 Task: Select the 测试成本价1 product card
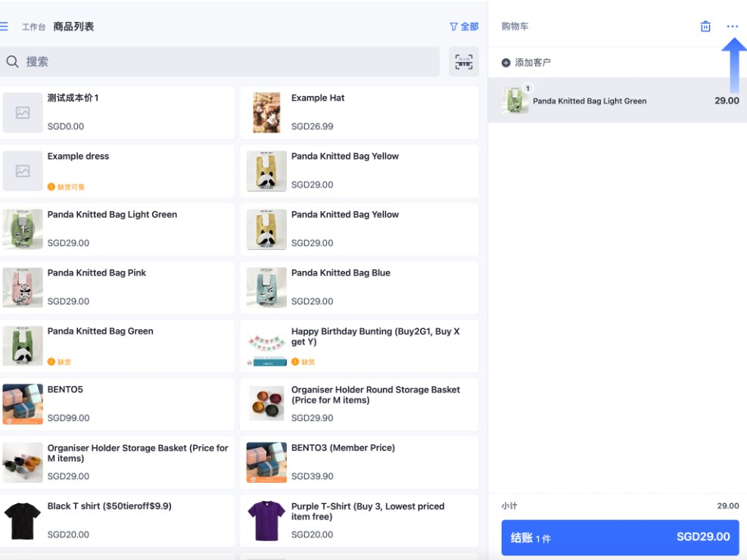[117, 113]
